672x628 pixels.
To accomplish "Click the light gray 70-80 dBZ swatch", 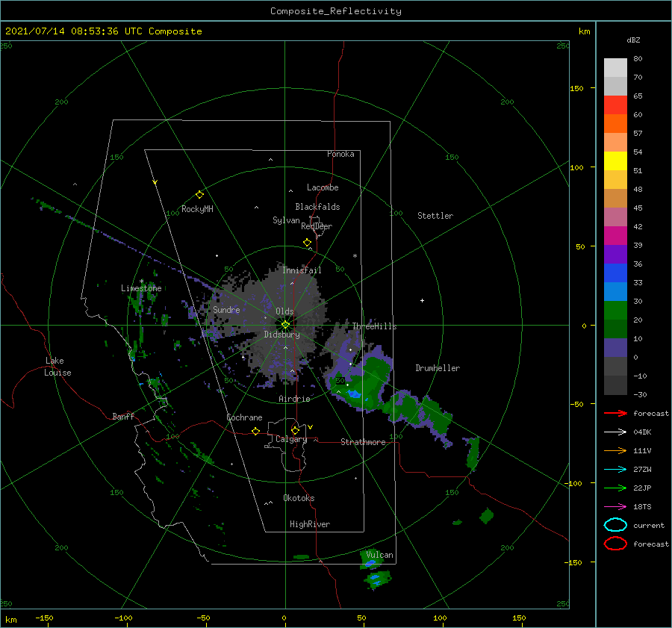I will (615, 68).
